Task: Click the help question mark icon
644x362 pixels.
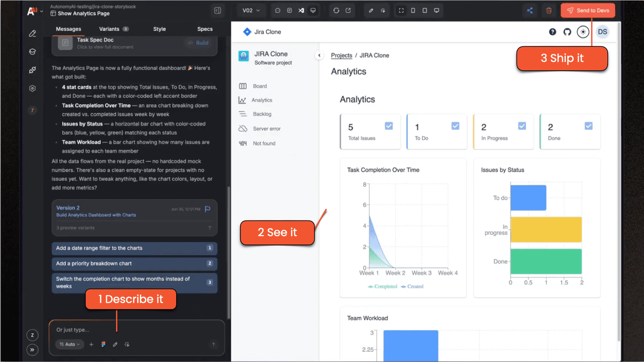Action: tap(552, 32)
